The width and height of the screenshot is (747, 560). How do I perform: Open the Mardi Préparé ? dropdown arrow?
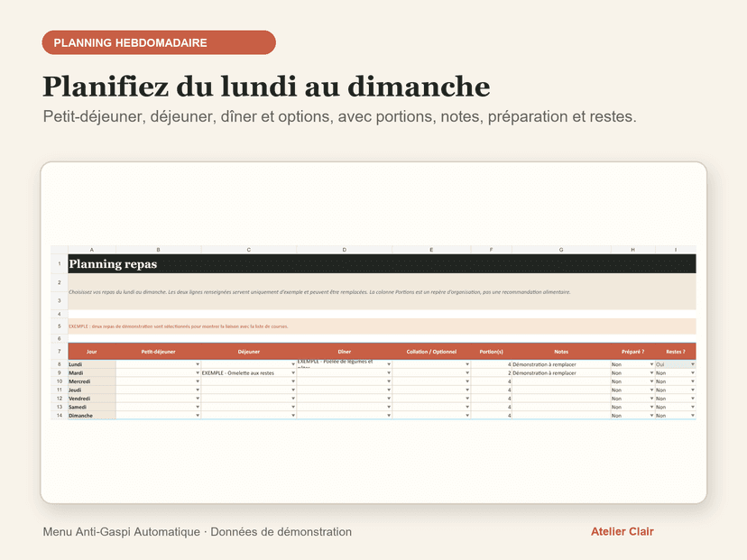click(x=651, y=372)
